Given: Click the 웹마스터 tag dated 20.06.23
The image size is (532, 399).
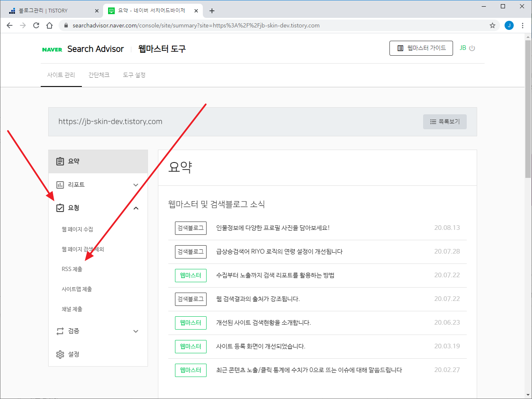Looking at the screenshot, I should [191, 323].
